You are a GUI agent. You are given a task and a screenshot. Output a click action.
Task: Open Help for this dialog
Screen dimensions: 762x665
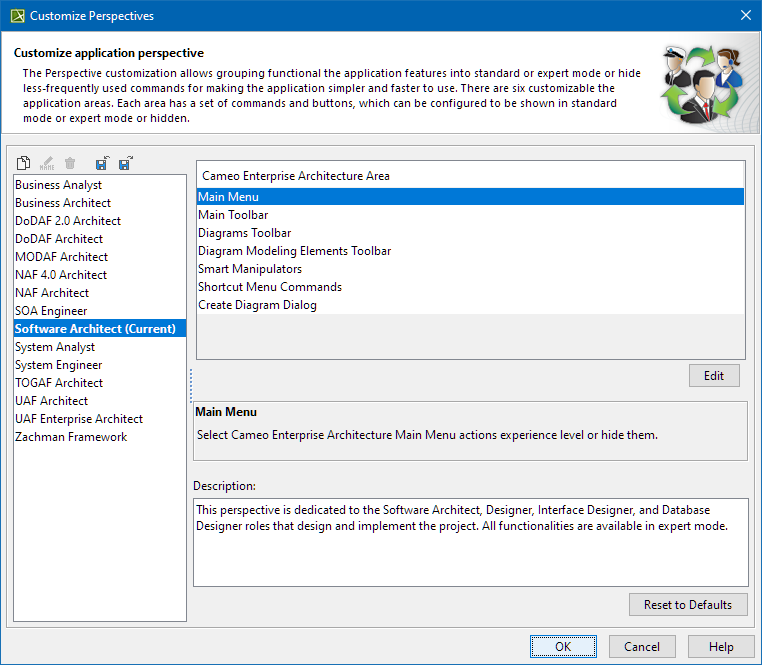721,647
